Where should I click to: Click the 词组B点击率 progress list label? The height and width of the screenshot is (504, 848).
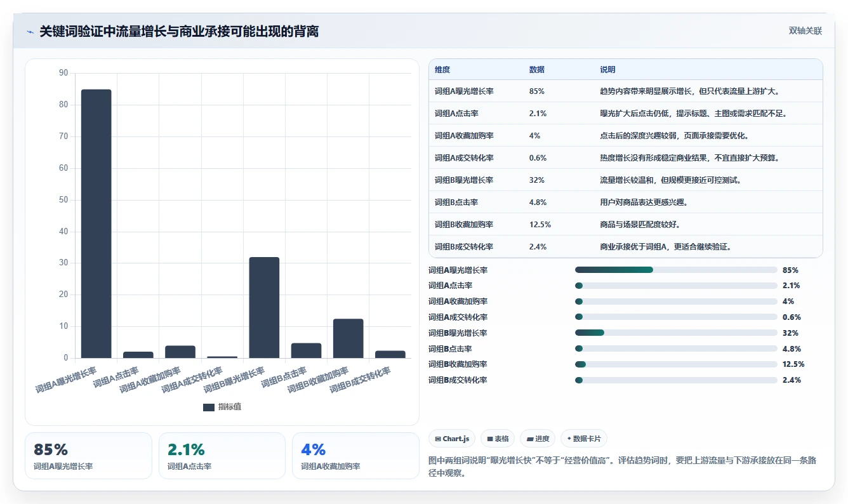450,348
